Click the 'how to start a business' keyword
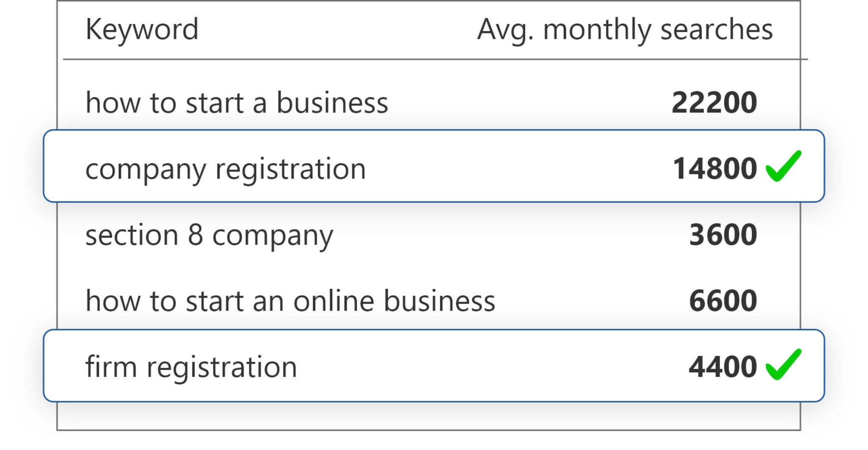 click(237, 103)
